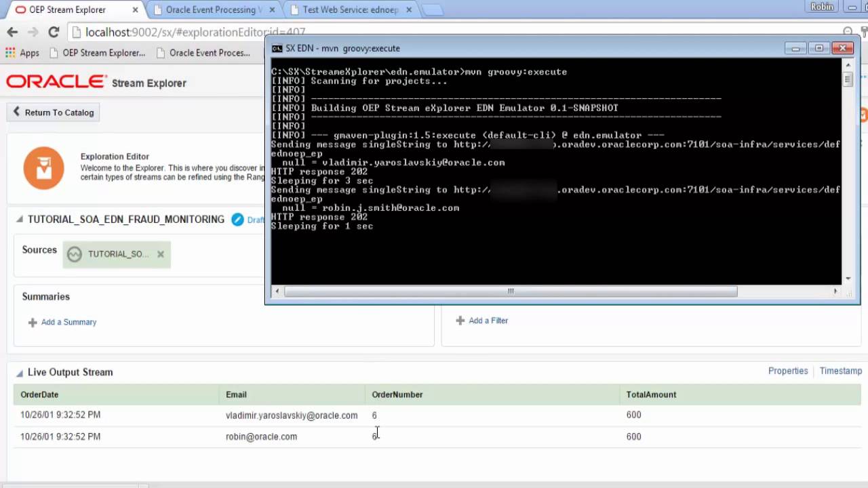
Task: Reload the page with the refresh icon
Action: click(x=54, y=32)
